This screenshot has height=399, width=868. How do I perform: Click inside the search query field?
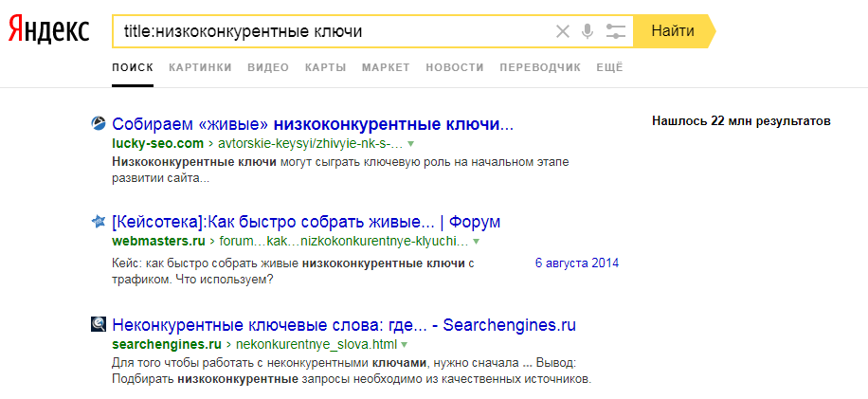(x=332, y=31)
